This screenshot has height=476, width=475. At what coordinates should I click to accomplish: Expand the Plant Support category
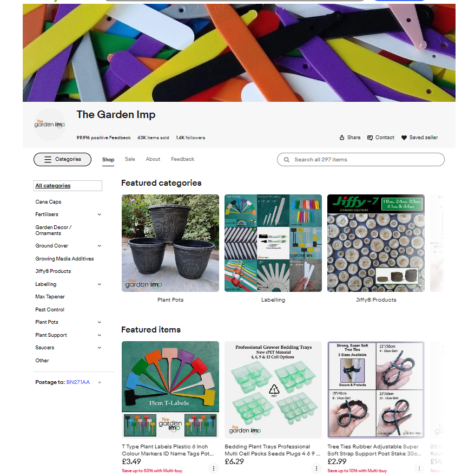99,335
